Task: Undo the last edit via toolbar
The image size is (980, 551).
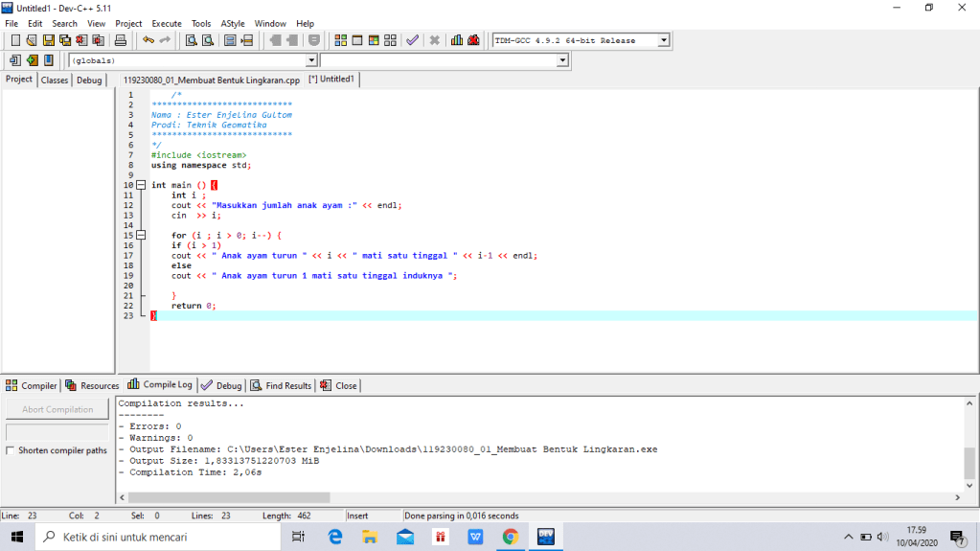Action: (148, 40)
